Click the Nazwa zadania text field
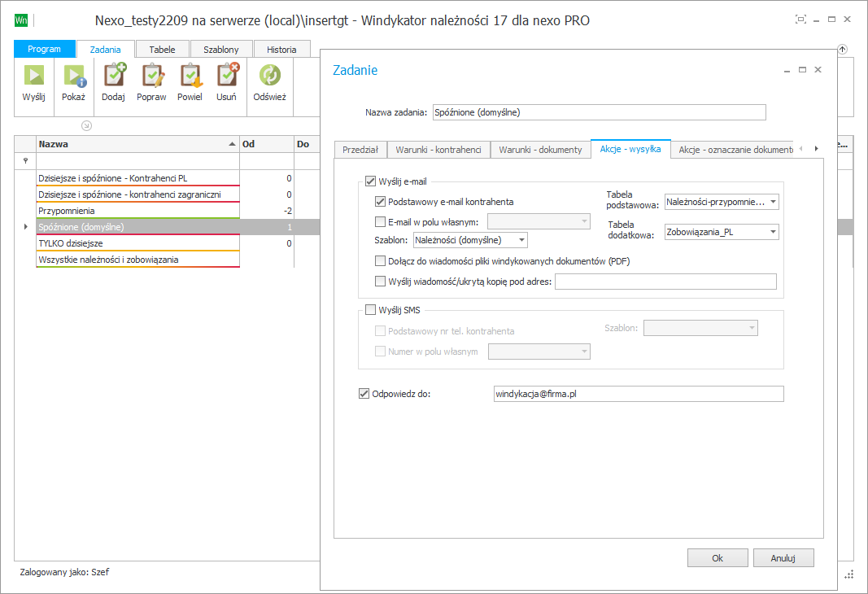 click(x=600, y=112)
